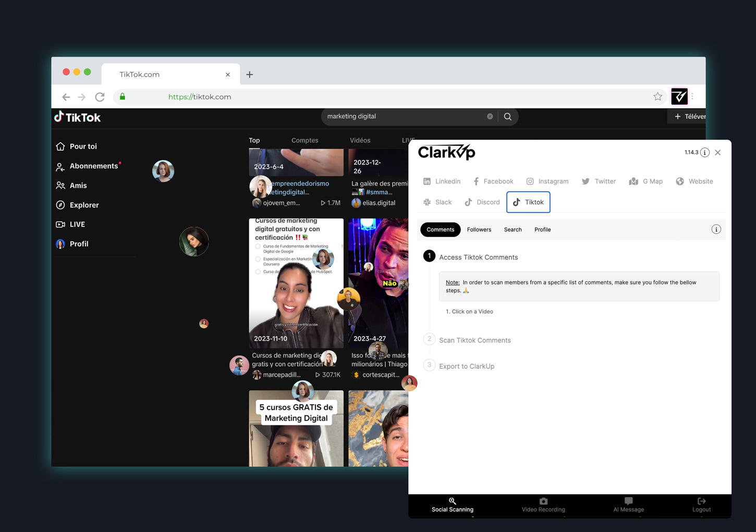This screenshot has width=756, height=532.
Task: Click the TikTok logo
Action: (78, 117)
